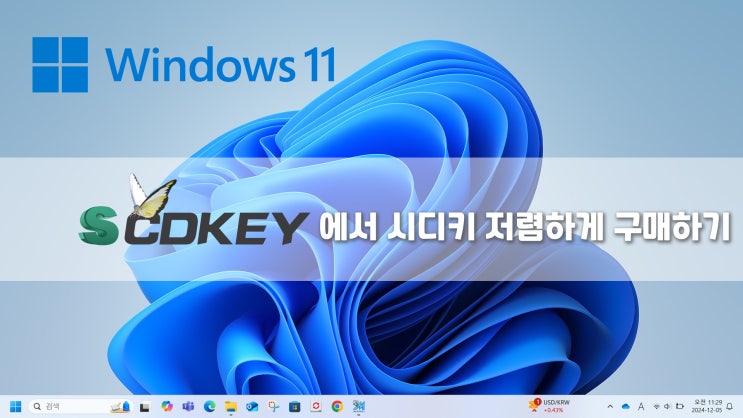Image resolution: width=743 pixels, height=418 pixels.
Task: Open Wi-Fi network tray icon
Action: (656, 407)
